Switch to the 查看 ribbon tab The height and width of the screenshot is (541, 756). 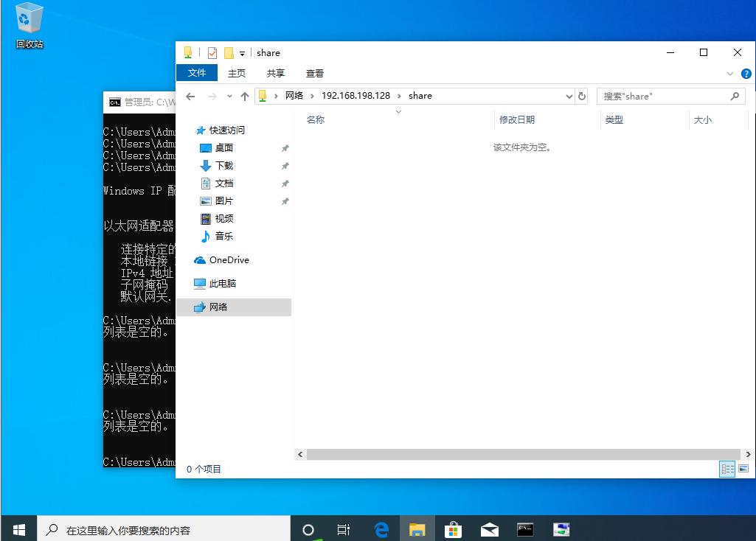click(x=314, y=73)
